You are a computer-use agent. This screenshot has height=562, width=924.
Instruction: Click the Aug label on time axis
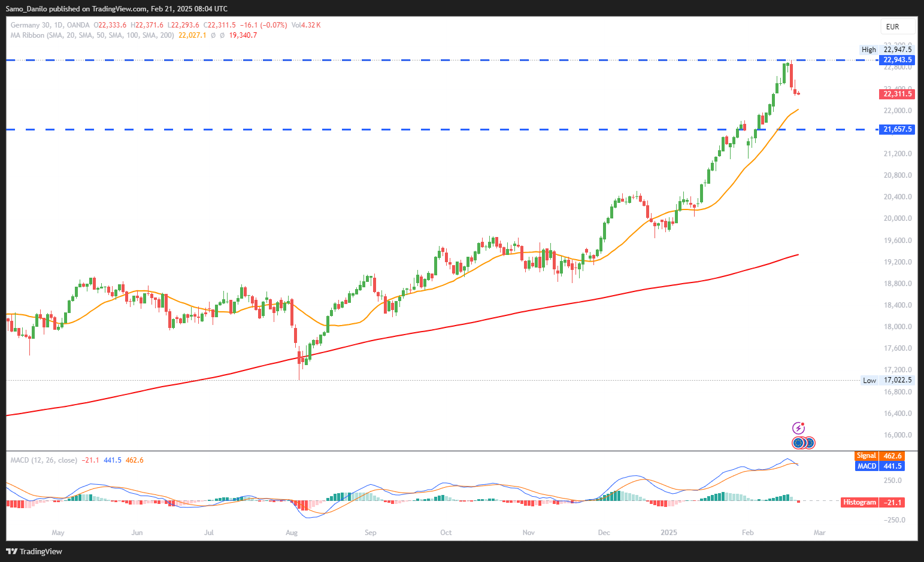pos(292,533)
